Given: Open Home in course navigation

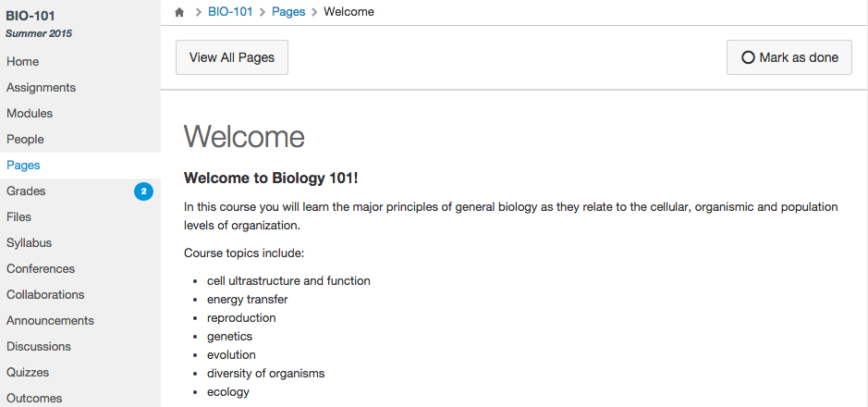Looking at the screenshot, I should (x=23, y=62).
